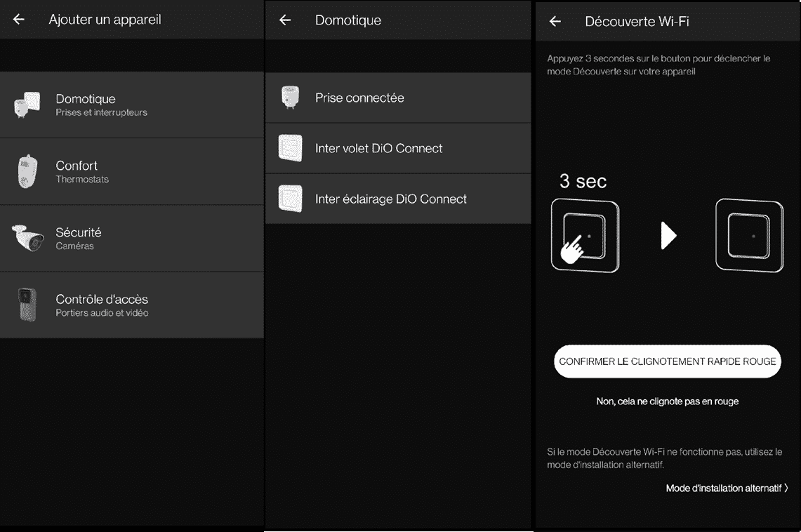Viewport: 801px width, 532px height.
Task: Open the Contrôle d'accès category
Action: click(x=132, y=305)
